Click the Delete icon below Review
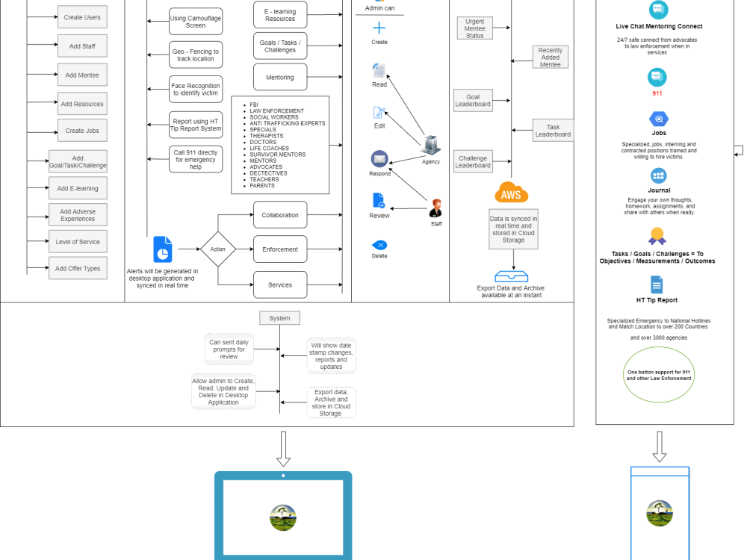This screenshot has height=560, width=747. pos(379,244)
